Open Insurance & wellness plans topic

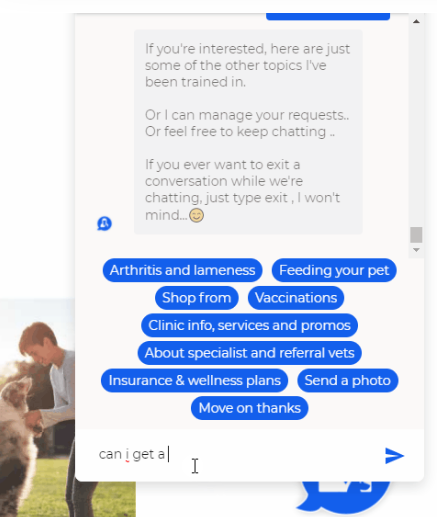point(195,380)
